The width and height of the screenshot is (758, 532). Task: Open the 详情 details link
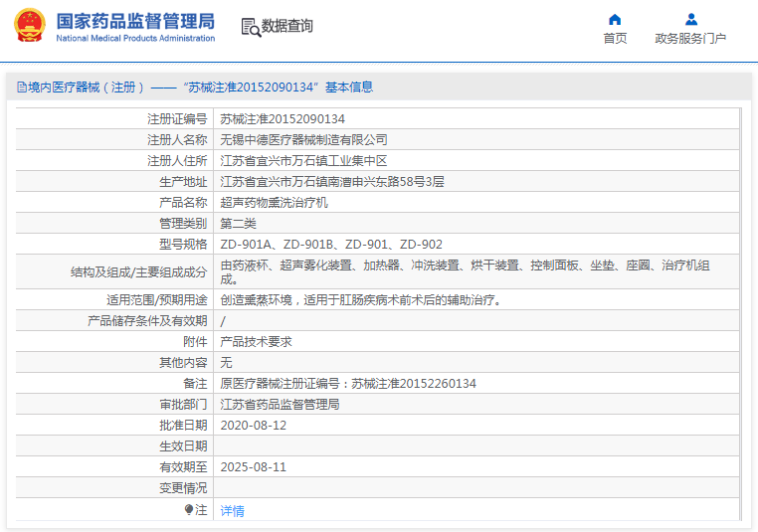232,511
